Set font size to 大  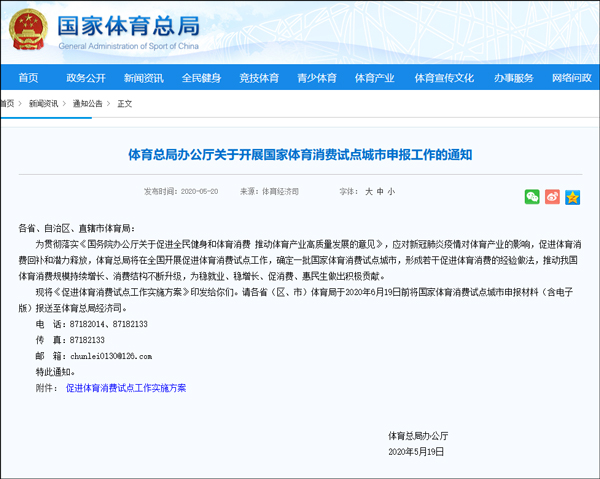[368, 191]
